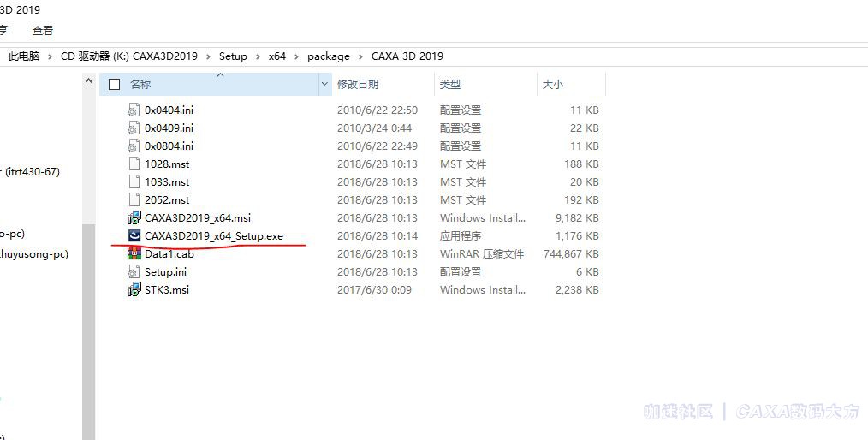Click the 1028.mst file icon
Image resolution: width=868 pixels, height=440 pixels.
point(134,164)
